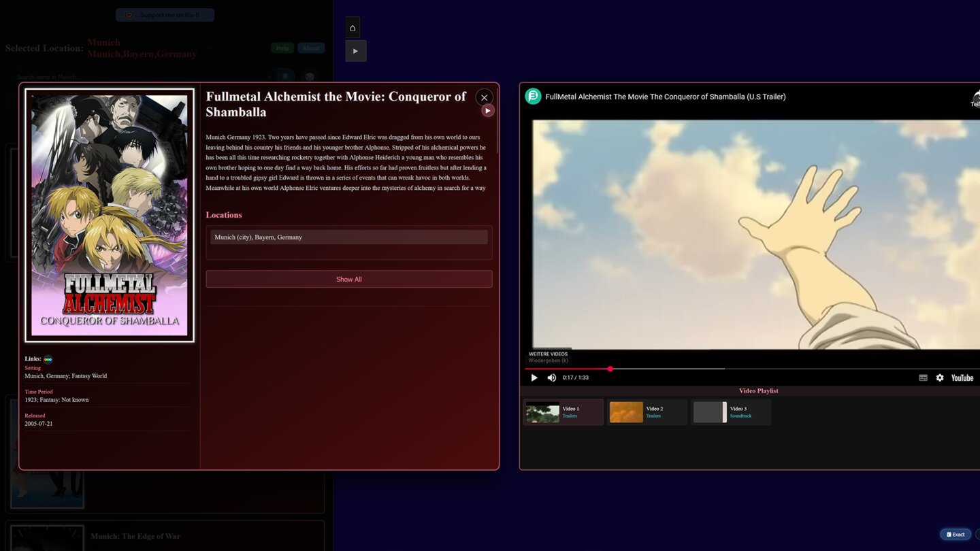Open YouTube player settings gear
Image resolution: width=980 pixels, height=551 pixels.
(x=940, y=378)
